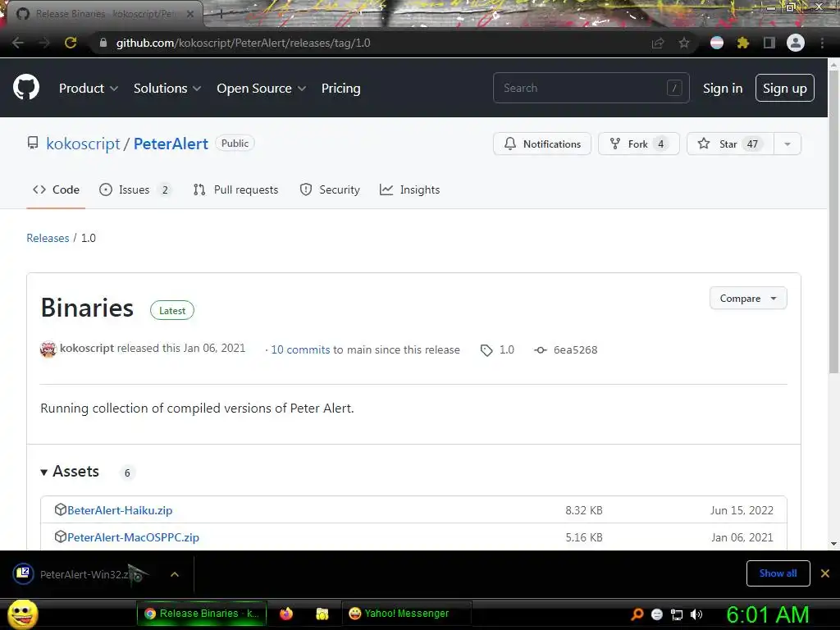Switch to the Code tab
Screen dimensions: 840x630
point(56,189)
